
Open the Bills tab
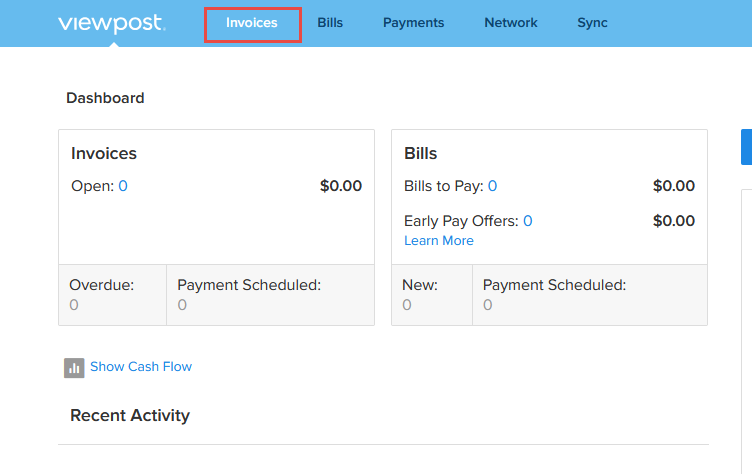[x=330, y=23]
